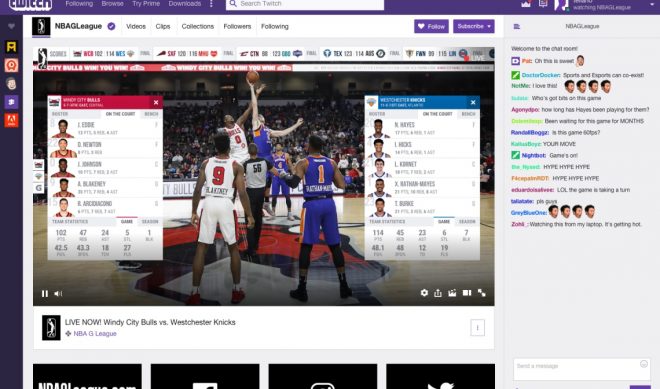Open stream options menu beside the title
660x389 pixels.
pos(477,328)
